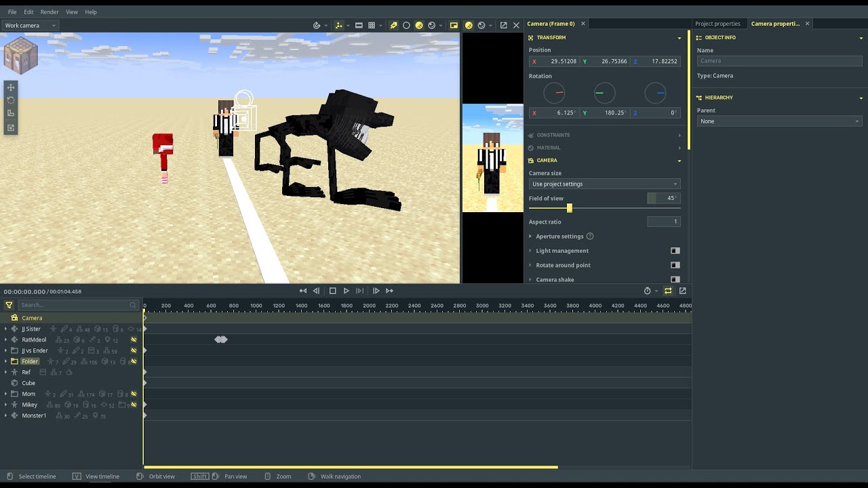Click the Folder timeline row
Viewport: 868px width, 488px height.
tap(71, 361)
